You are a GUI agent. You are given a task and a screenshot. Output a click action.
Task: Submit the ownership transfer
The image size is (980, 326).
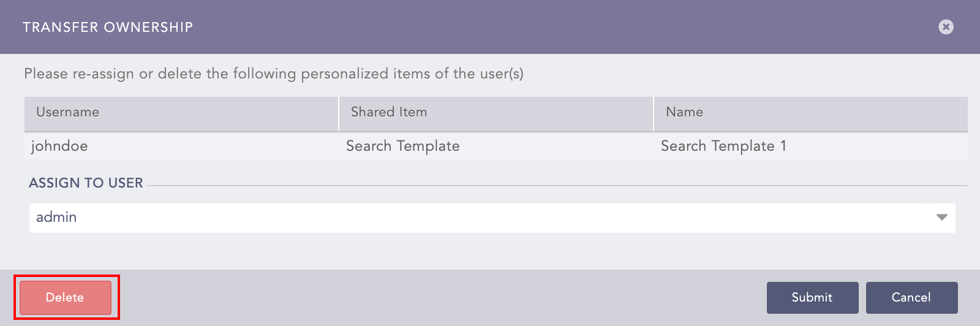click(x=812, y=298)
